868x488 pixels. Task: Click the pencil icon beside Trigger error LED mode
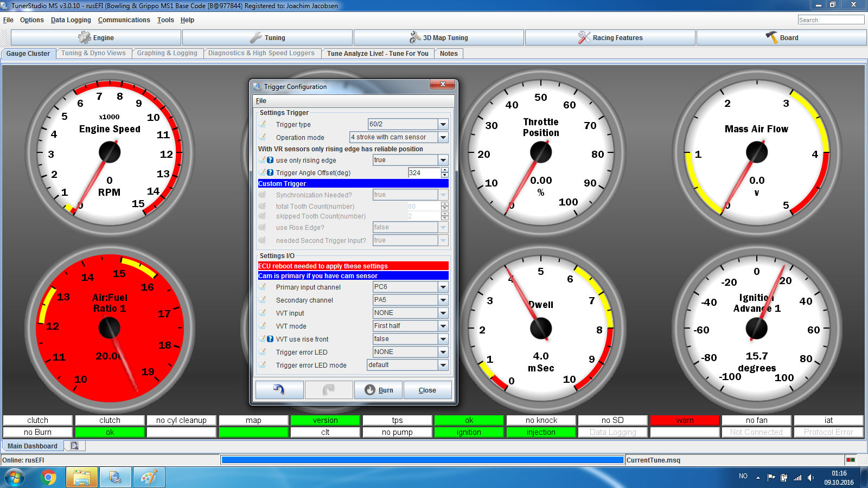pos(263,365)
